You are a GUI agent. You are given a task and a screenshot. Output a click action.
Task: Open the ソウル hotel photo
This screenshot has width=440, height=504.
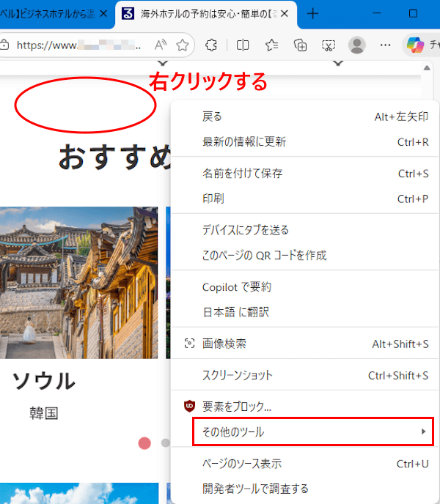pyautogui.click(x=79, y=283)
